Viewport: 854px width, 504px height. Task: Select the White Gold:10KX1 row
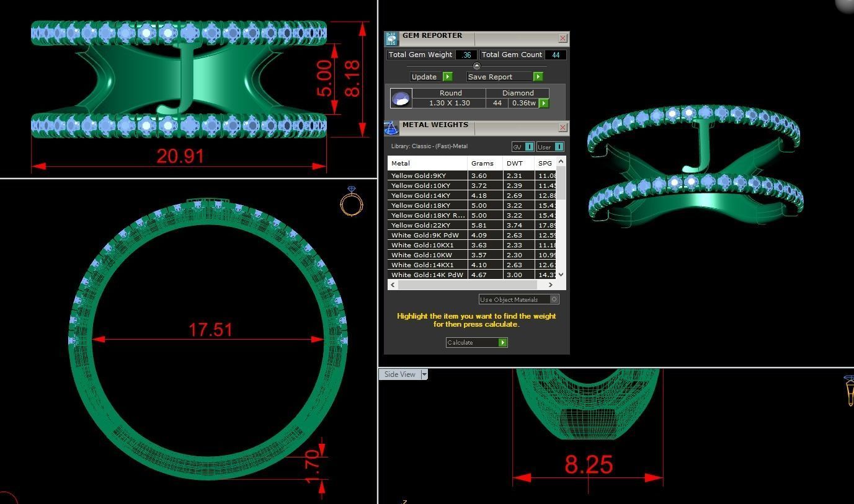click(472, 245)
